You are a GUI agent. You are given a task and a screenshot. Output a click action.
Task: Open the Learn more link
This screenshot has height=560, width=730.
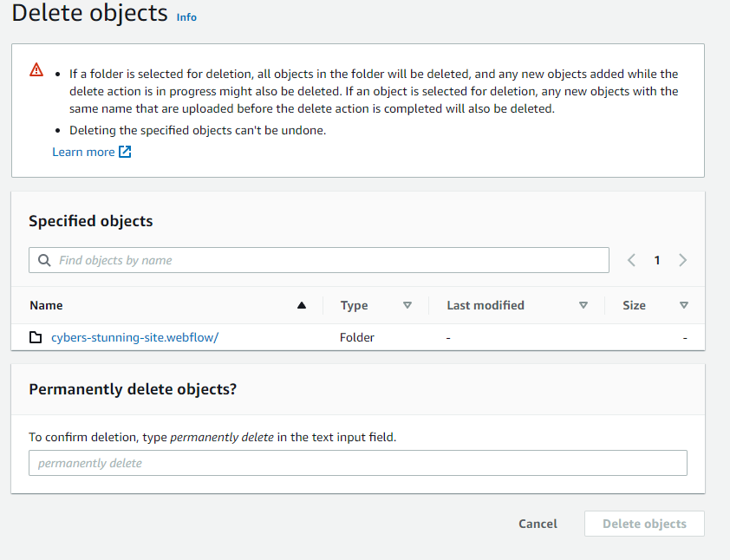tap(83, 153)
